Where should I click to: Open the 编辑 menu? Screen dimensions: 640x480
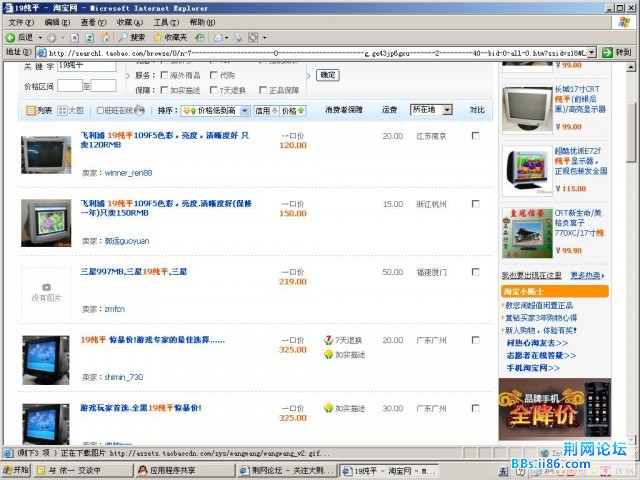click(57, 22)
